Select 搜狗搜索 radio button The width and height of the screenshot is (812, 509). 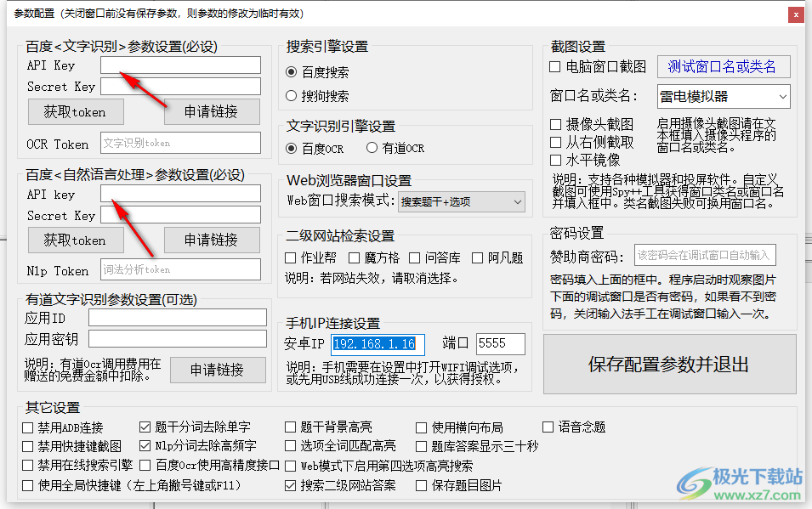(292, 96)
